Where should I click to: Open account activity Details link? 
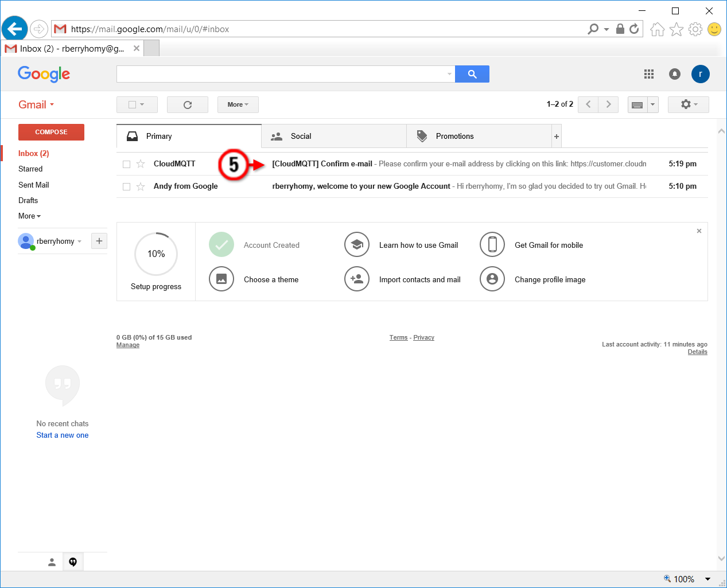698,352
